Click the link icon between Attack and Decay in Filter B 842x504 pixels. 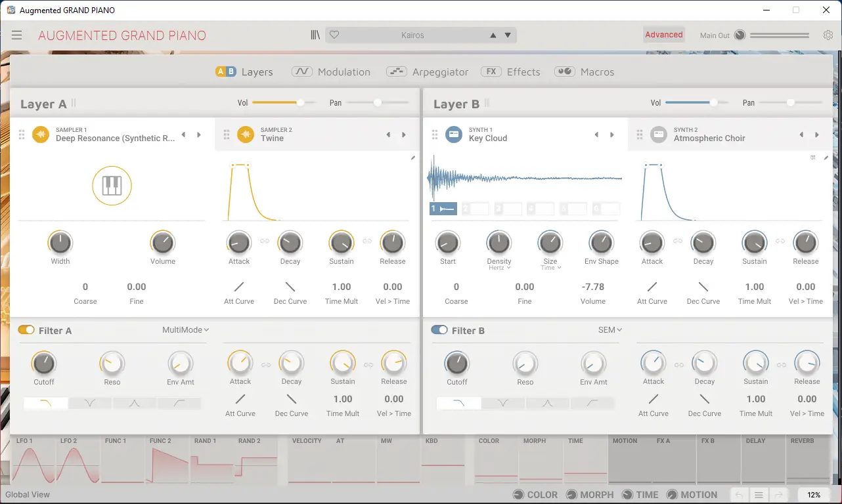(x=679, y=364)
